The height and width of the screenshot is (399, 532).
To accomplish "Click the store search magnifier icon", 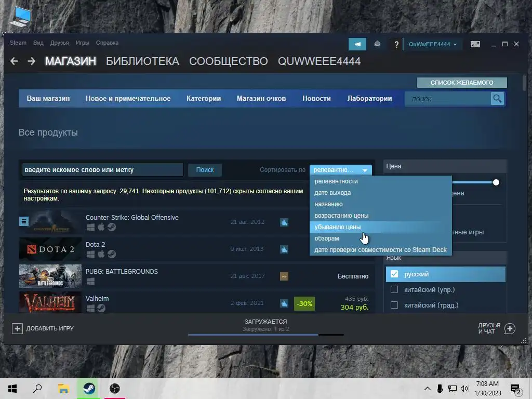I will pyautogui.click(x=497, y=99).
